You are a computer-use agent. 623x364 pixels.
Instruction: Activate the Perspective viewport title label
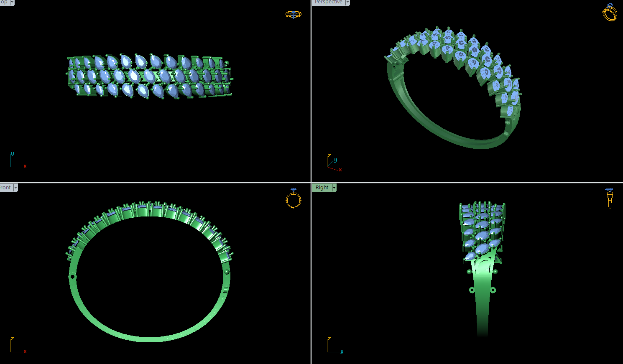[x=328, y=2]
